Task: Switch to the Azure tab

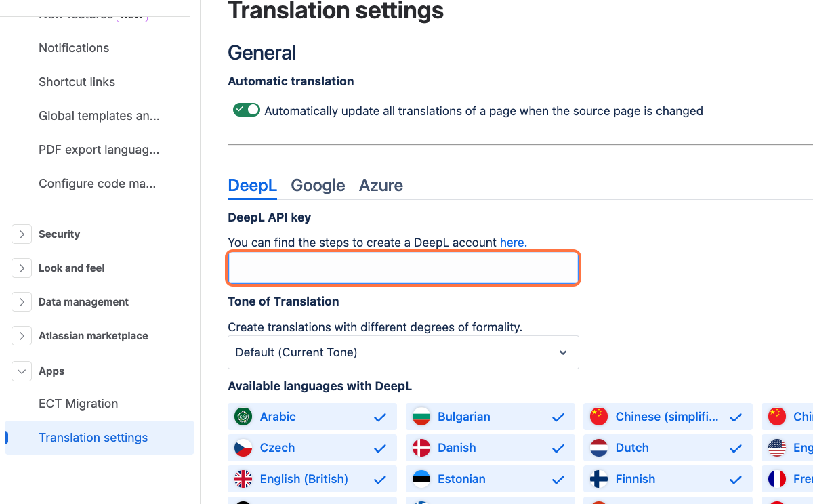Action: pyautogui.click(x=381, y=186)
